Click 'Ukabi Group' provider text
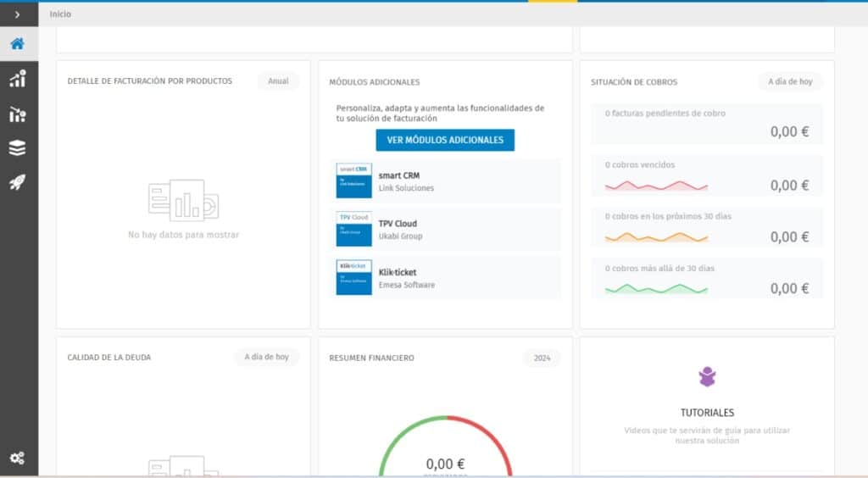868x478 pixels. pos(400,236)
